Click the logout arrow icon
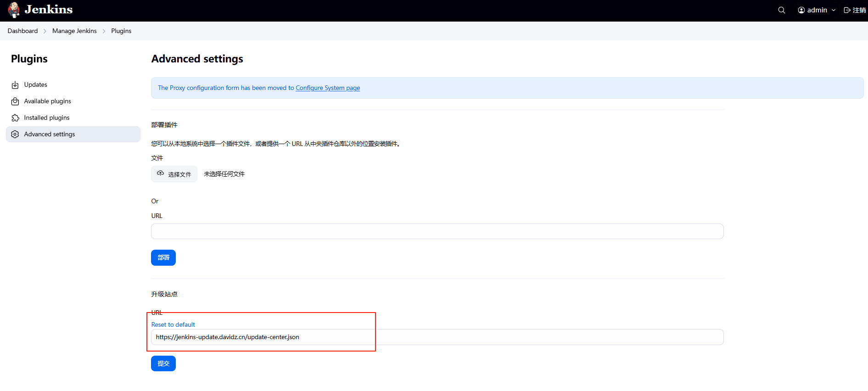 coord(847,10)
